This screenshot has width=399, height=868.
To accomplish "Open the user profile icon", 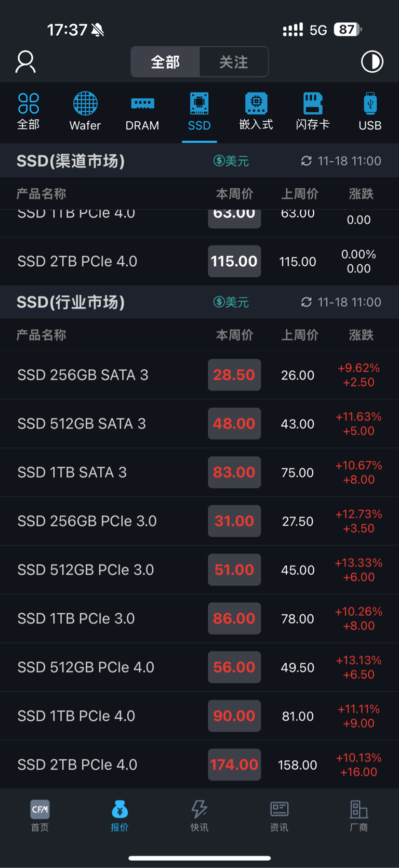I will [x=25, y=62].
